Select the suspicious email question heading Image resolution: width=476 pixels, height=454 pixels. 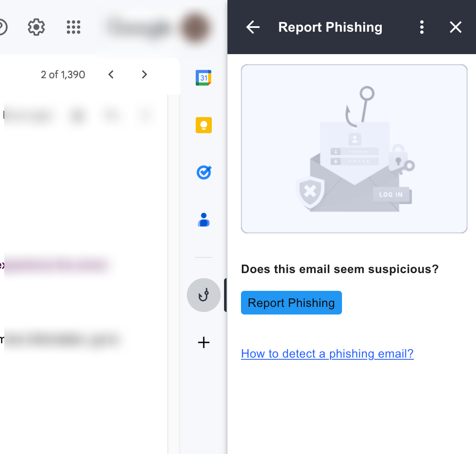click(339, 269)
